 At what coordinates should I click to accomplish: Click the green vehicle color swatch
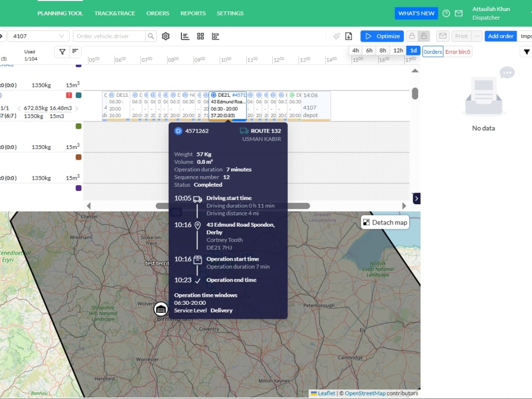78,126
